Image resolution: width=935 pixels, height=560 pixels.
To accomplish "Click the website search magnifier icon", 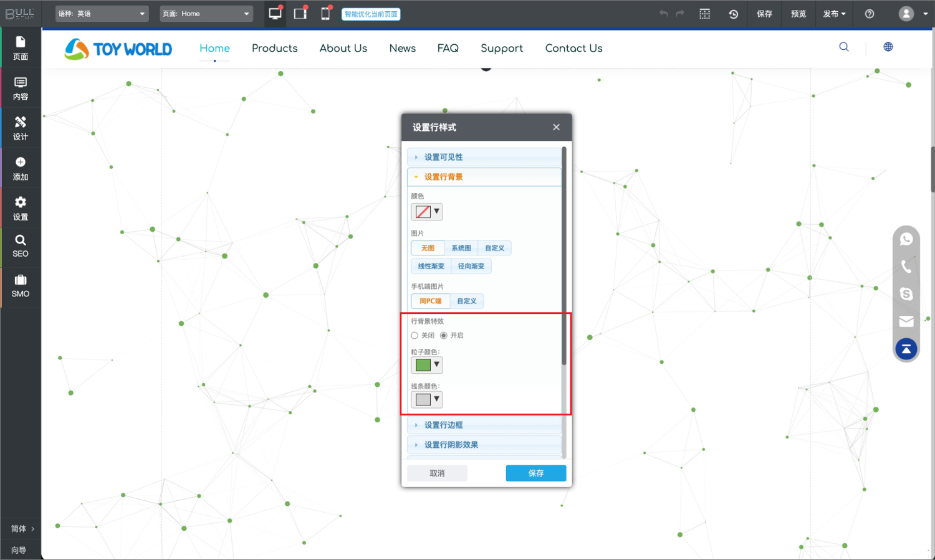I will (844, 47).
